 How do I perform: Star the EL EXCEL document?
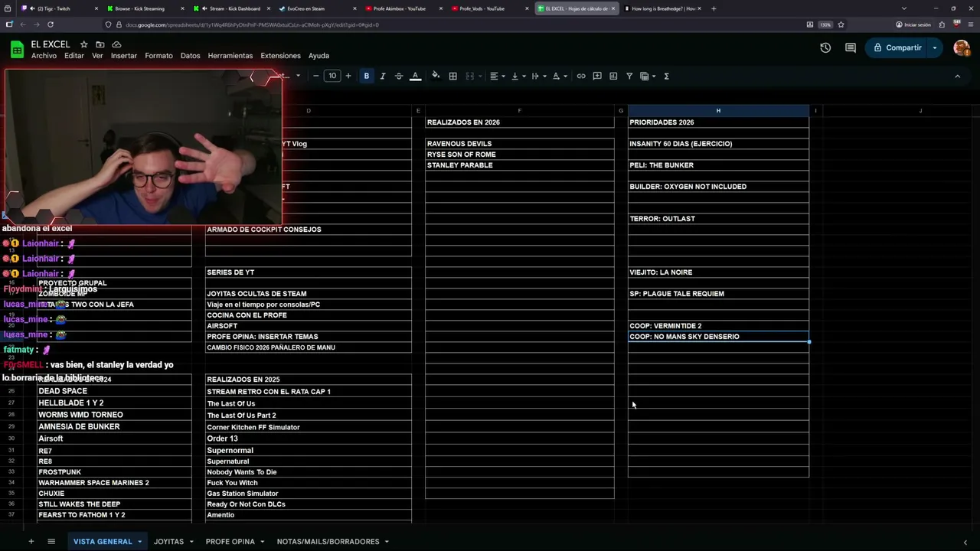coord(84,44)
